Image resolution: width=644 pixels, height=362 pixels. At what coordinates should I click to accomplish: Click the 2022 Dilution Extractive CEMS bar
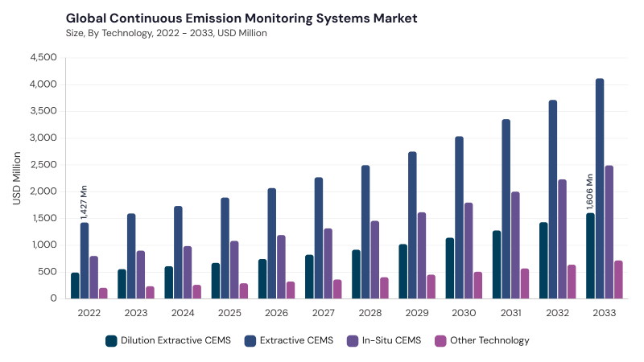click(x=75, y=286)
